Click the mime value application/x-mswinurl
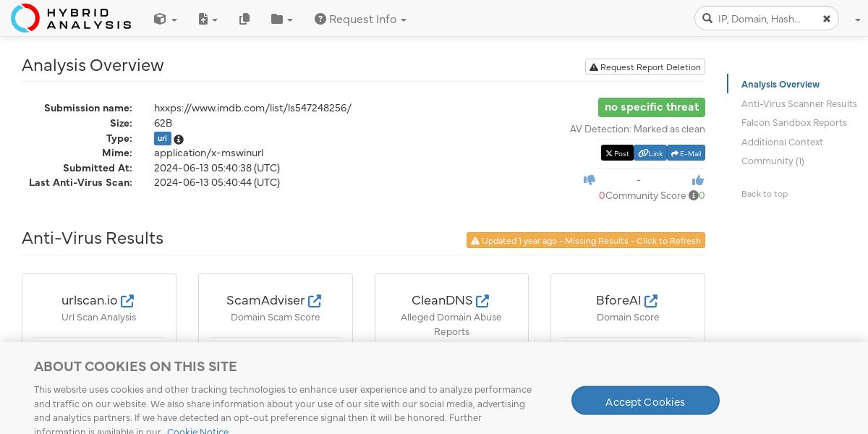 [x=208, y=153]
